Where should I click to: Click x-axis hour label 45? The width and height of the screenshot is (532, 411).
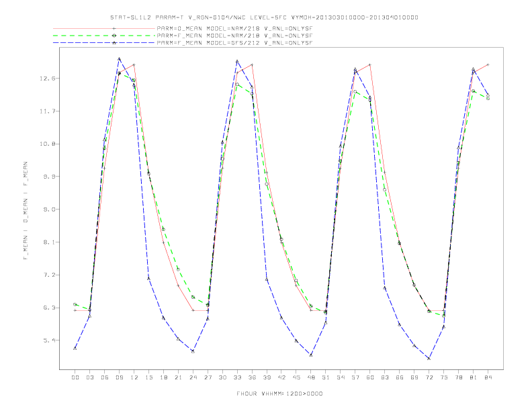(296, 377)
